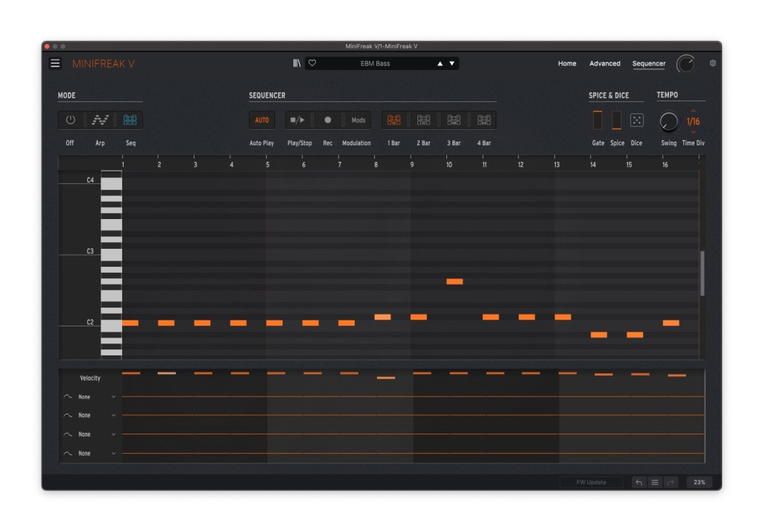Select the next preset with down arrow
The image size is (763, 532).
coord(452,63)
